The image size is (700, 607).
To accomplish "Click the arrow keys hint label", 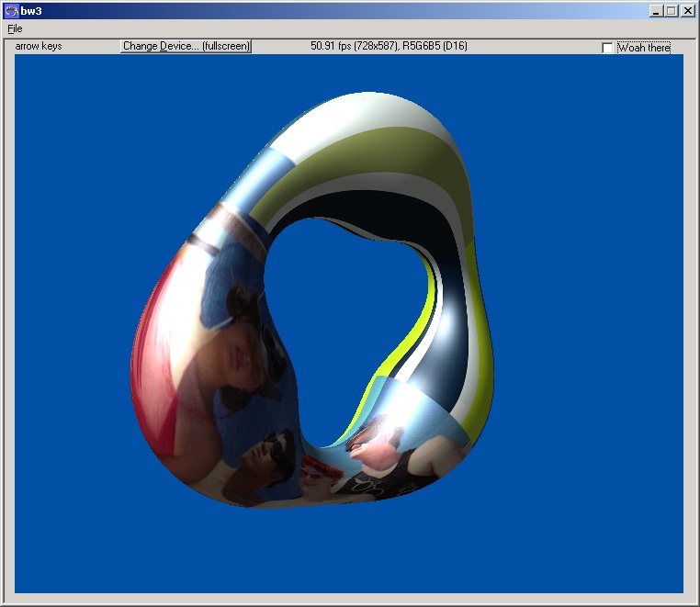I will coord(39,46).
